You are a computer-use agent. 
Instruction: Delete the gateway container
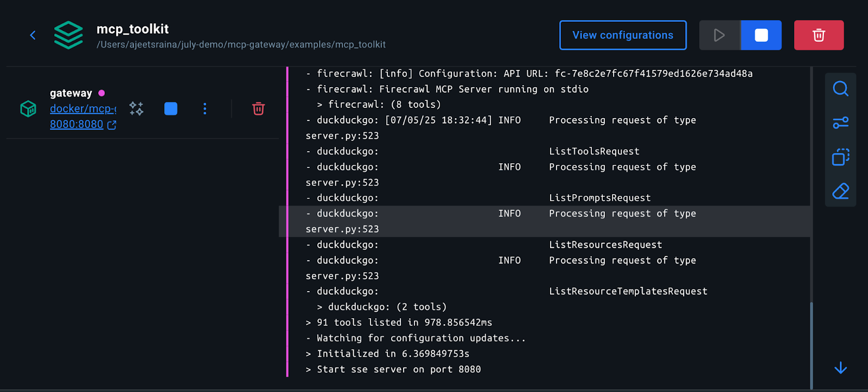click(259, 109)
